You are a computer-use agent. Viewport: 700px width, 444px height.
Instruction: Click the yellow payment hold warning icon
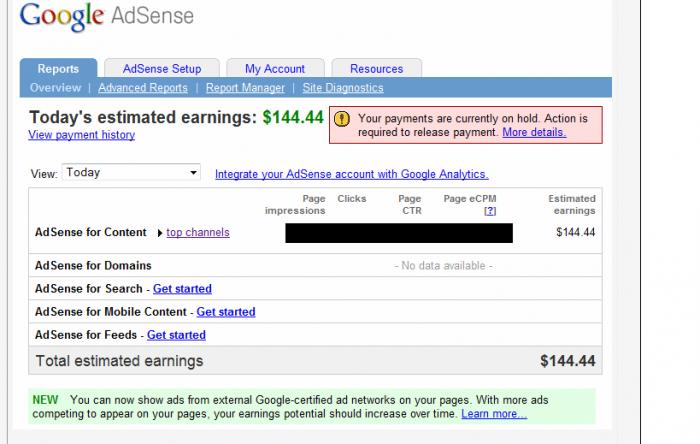click(x=342, y=119)
